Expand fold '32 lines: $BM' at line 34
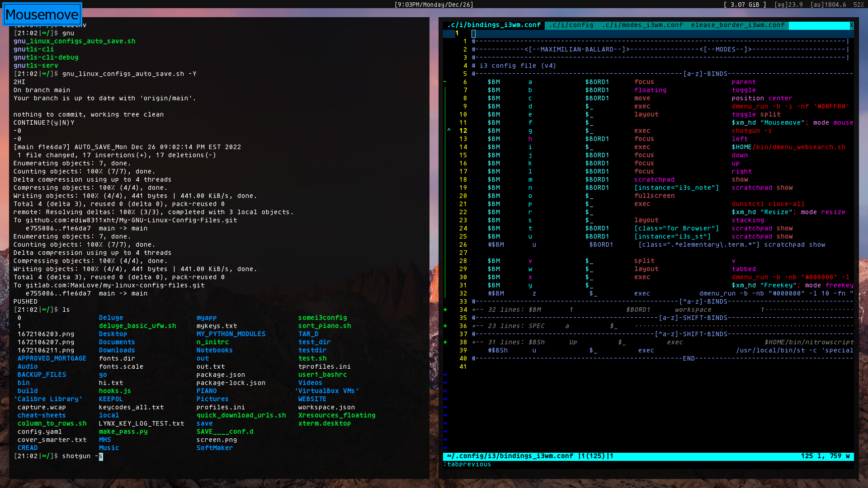This screenshot has width=868, height=488. [663, 310]
